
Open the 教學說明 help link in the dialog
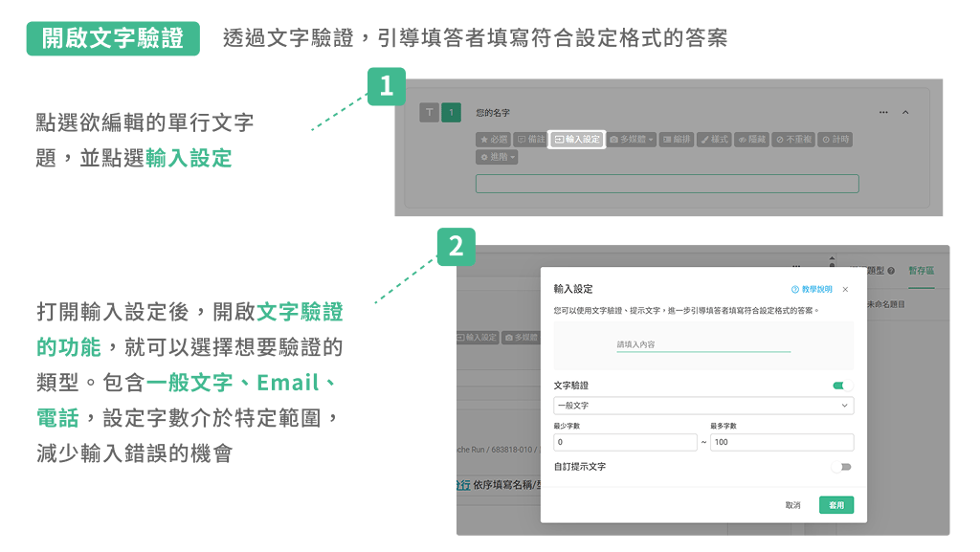click(x=812, y=289)
